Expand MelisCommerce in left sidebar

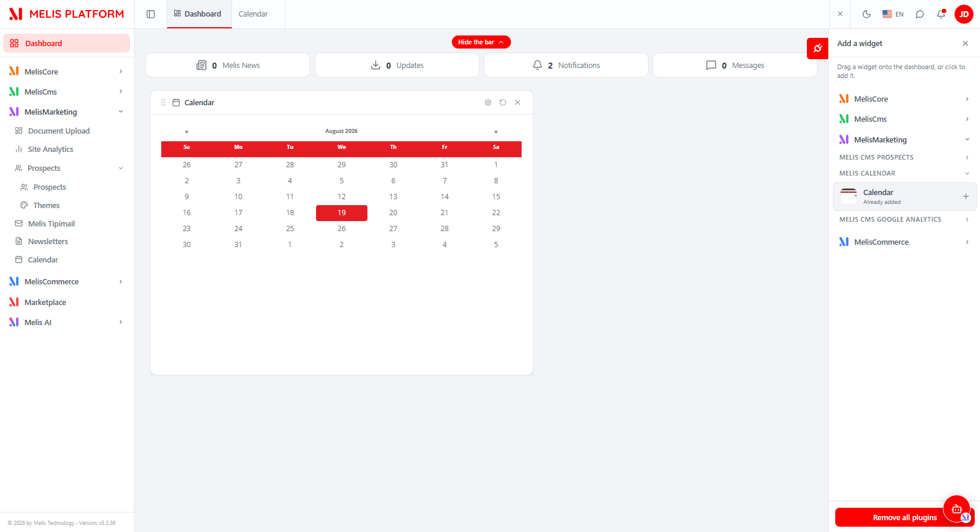click(x=66, y=281)
